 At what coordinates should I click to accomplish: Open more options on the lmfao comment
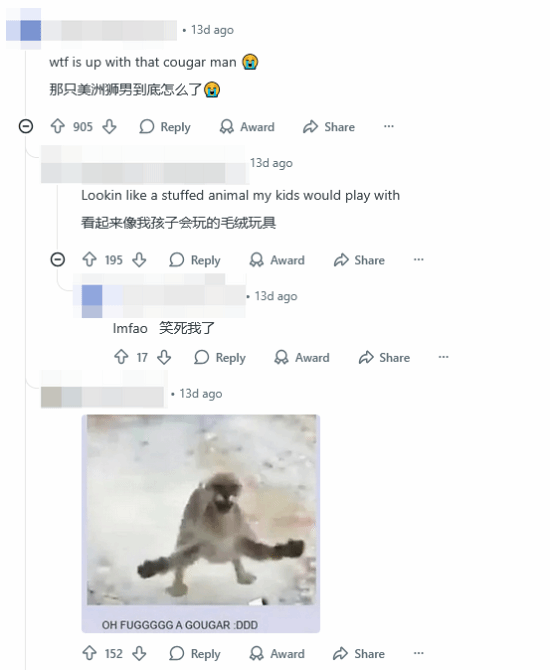tap(443, 357)
